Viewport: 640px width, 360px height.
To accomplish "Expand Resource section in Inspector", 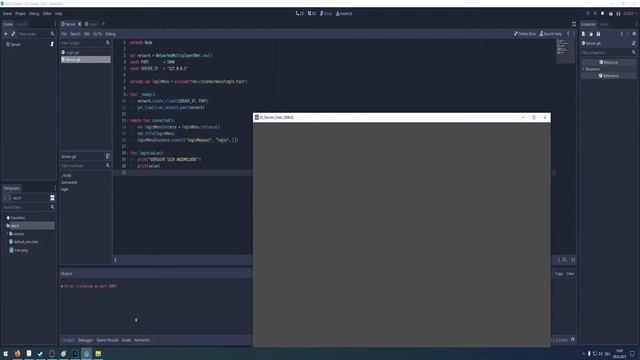I will click(x=608, y=69).
